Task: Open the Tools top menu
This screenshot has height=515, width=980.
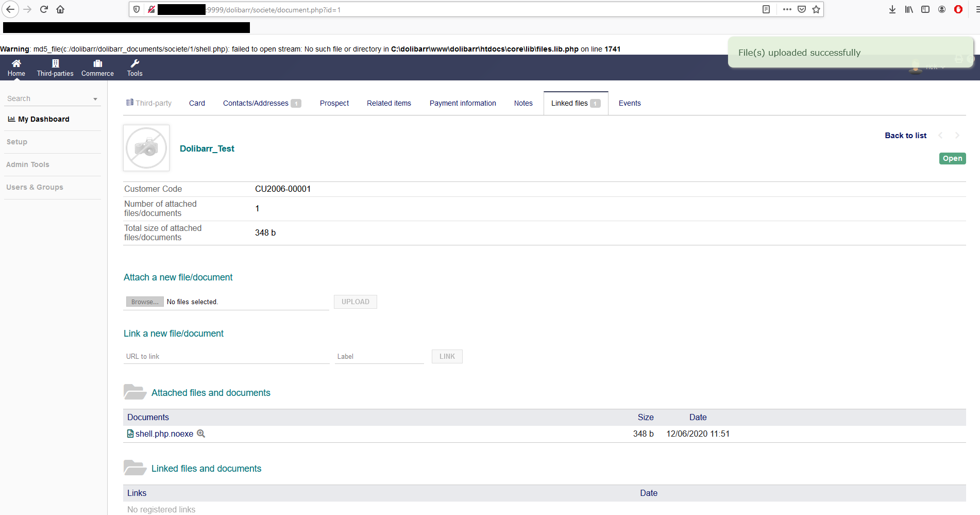Action: click(134, 68)
